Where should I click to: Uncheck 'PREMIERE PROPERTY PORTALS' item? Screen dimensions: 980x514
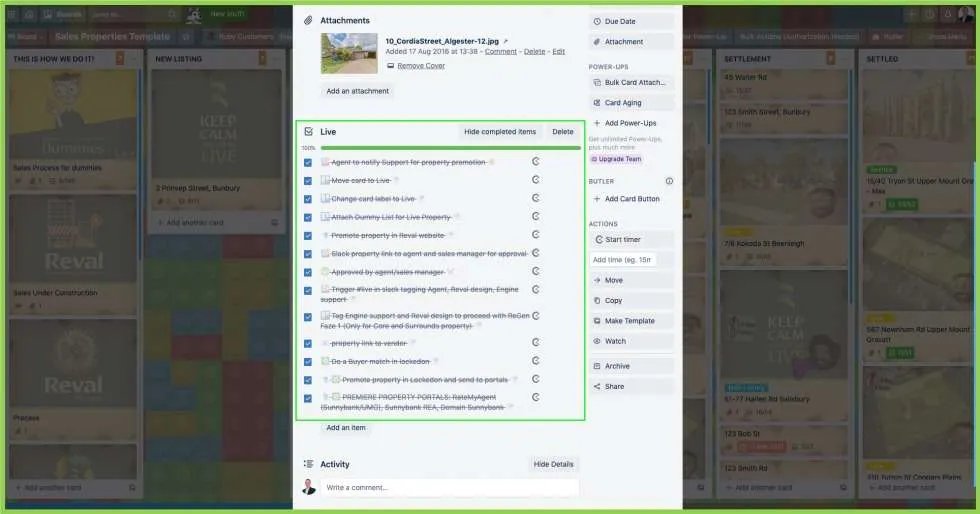[x=308, y=398]
